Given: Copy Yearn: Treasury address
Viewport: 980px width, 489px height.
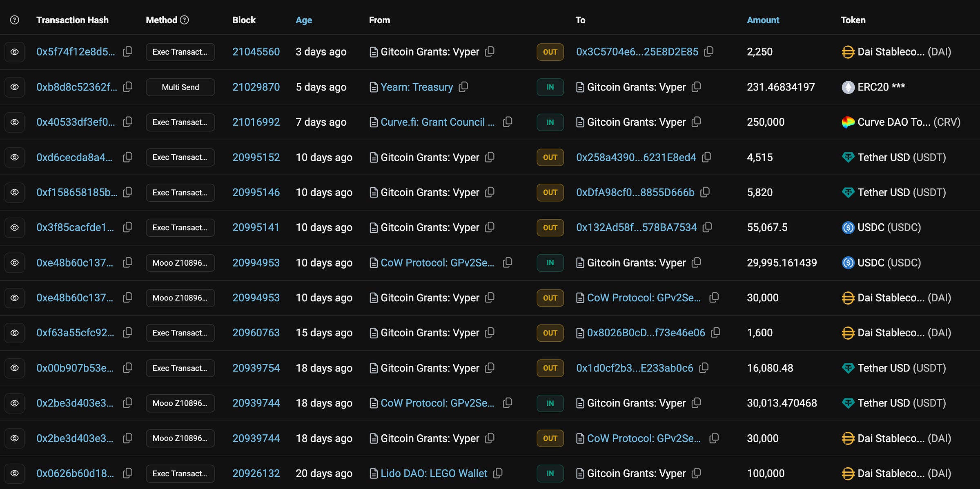Looking at the screenshot, I should [463, 87].
